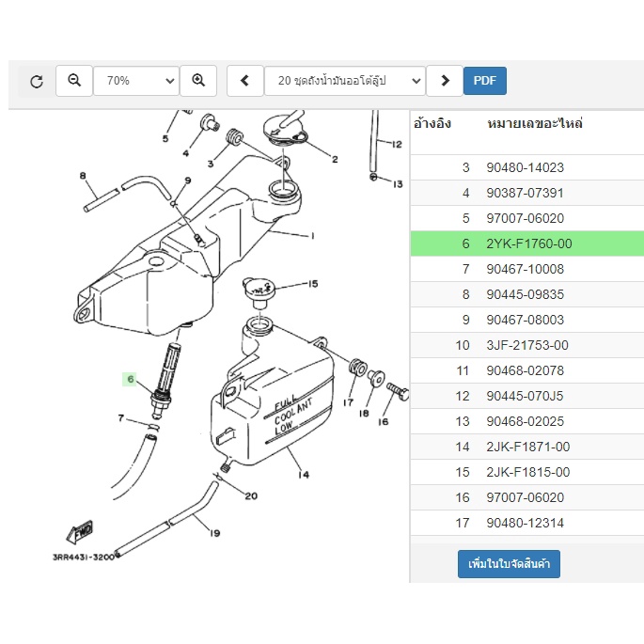
Task: Select part row 10 with 3JF-21753-00
Action: coord(527,345)
